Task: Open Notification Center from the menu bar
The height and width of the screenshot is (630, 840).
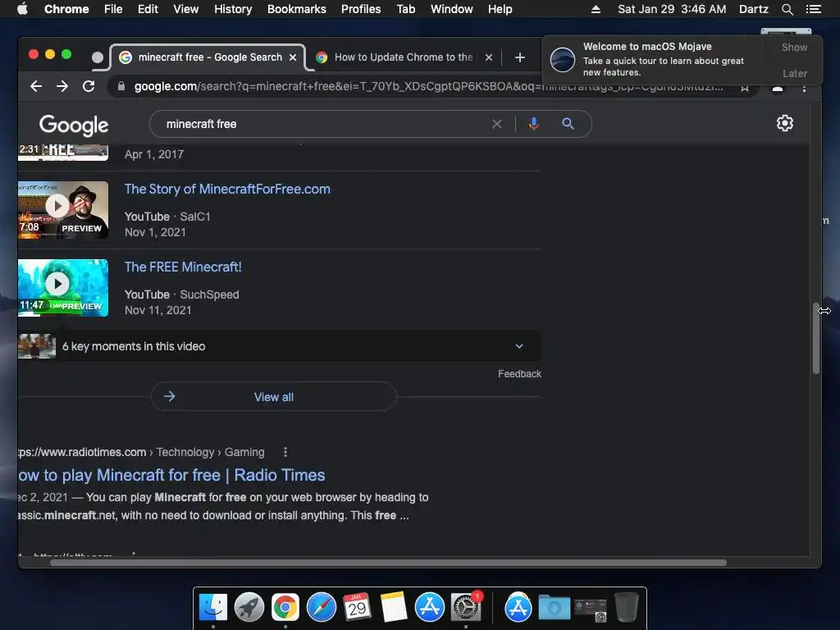Action: click(813, 9)
